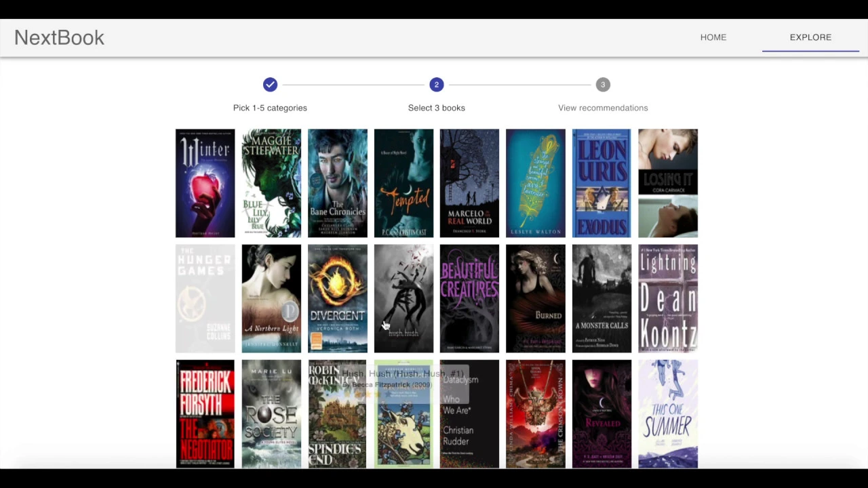
Task: Select The Rose Society book cover
Action: click(271, 413)
